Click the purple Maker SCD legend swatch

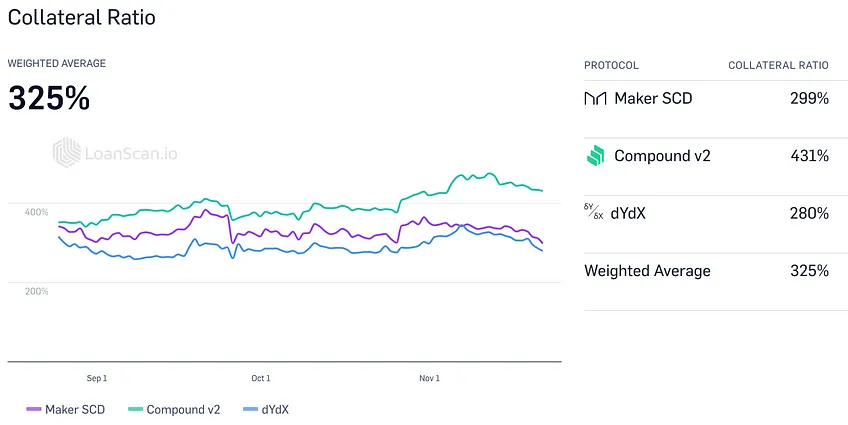[34, 410]
